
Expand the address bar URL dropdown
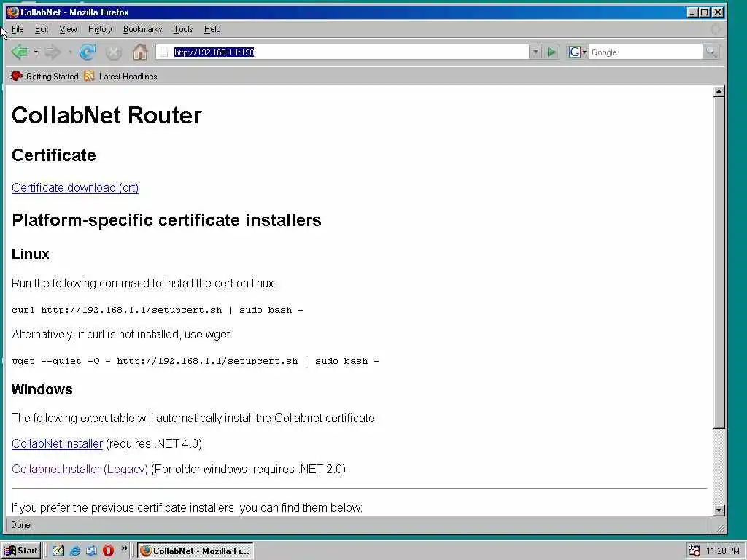coord(535,52)
